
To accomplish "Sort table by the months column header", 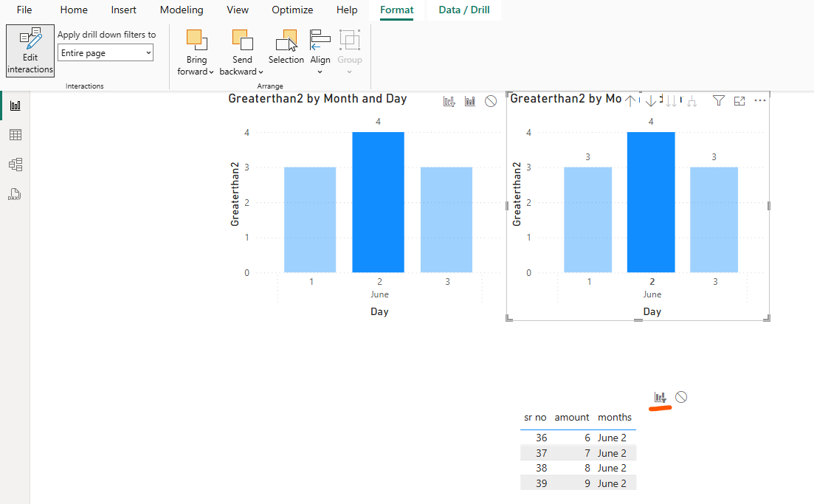I will point(615,418).
